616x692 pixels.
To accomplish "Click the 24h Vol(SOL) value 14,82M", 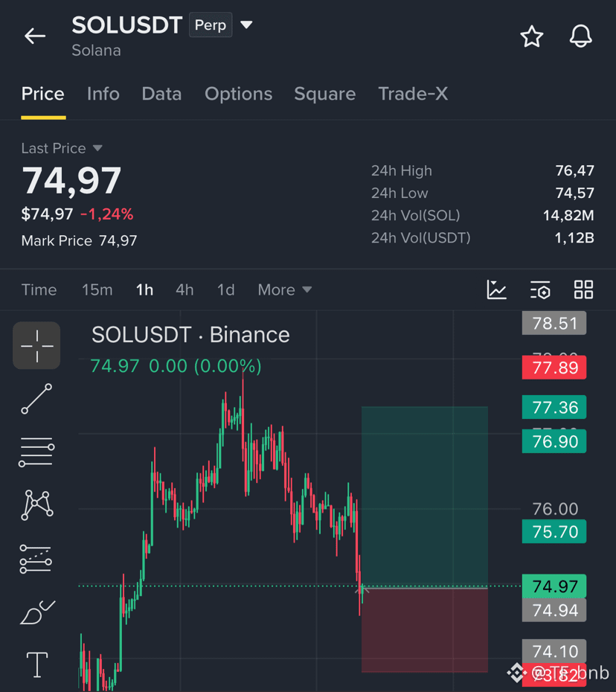I will click(568, 215).
